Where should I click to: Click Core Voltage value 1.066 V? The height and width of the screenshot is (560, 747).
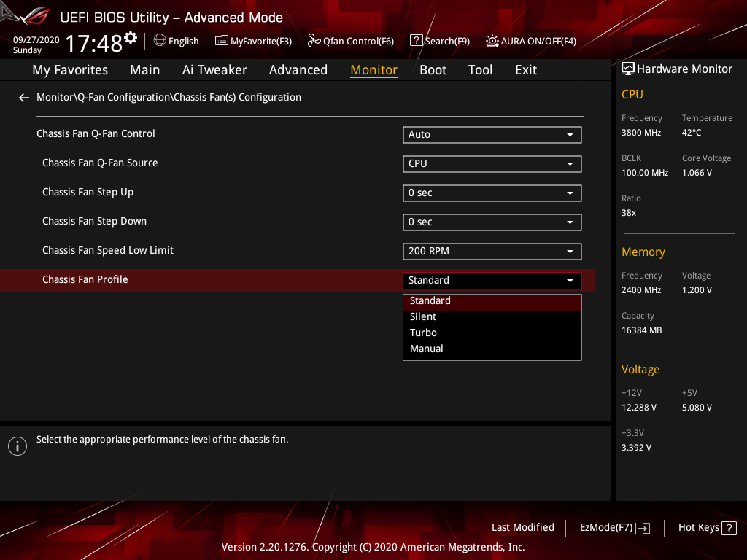697,173
